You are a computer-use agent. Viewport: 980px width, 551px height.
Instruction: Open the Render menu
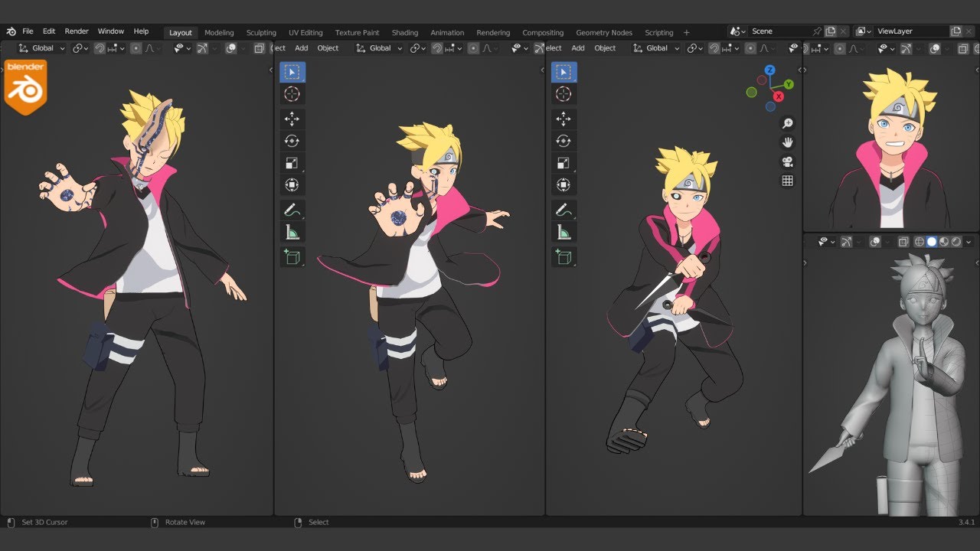[77, 31]
